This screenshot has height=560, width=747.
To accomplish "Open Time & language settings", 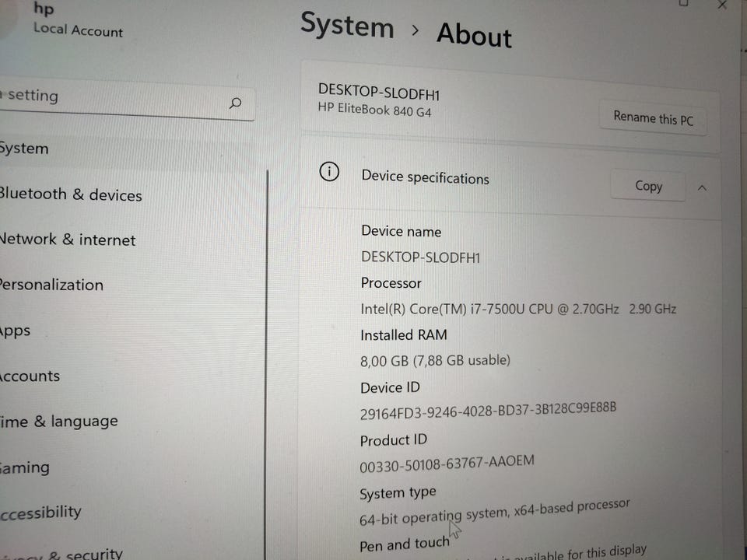I will [58, 422].
